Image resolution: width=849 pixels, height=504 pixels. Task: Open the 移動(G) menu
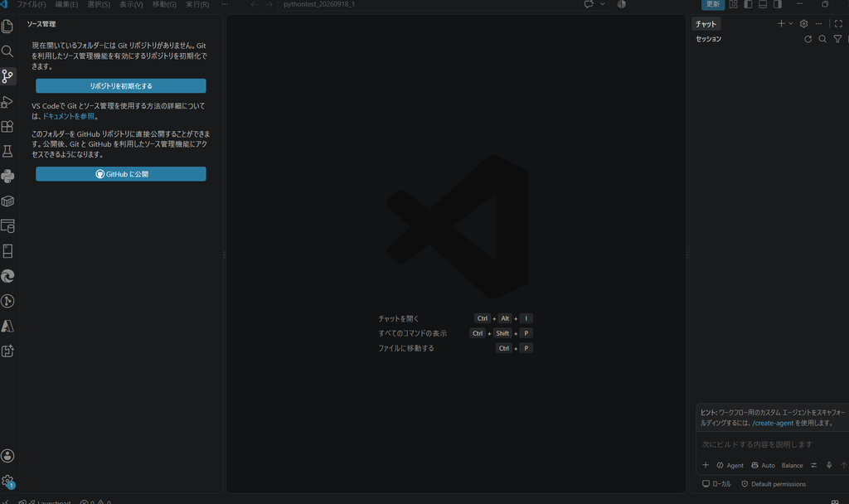[x=164, y=4]
